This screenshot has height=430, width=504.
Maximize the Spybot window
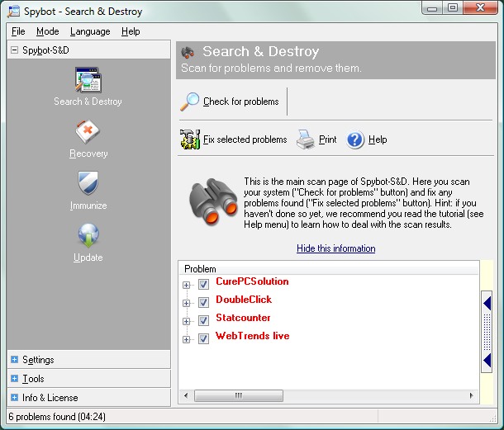pos(453,8)
